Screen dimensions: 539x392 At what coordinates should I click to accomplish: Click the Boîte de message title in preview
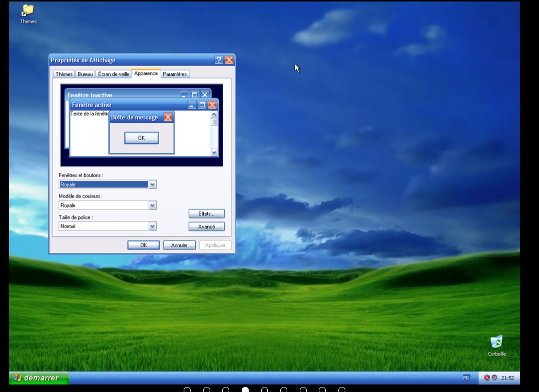[x=135, y=117]
